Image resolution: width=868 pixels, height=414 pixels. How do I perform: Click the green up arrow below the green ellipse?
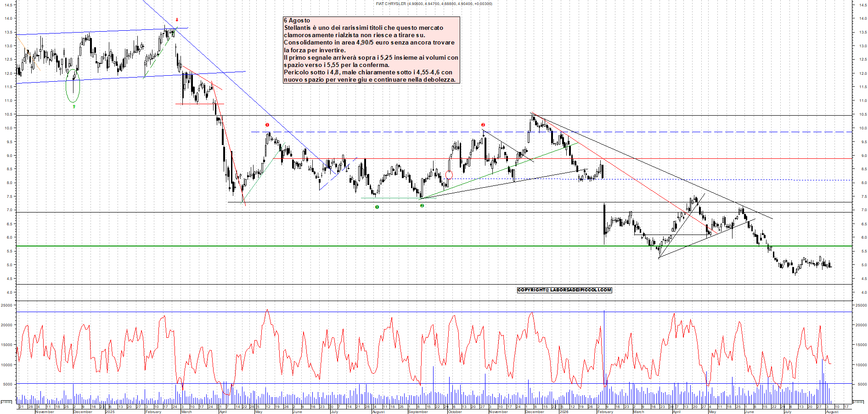tap(74, 106)
